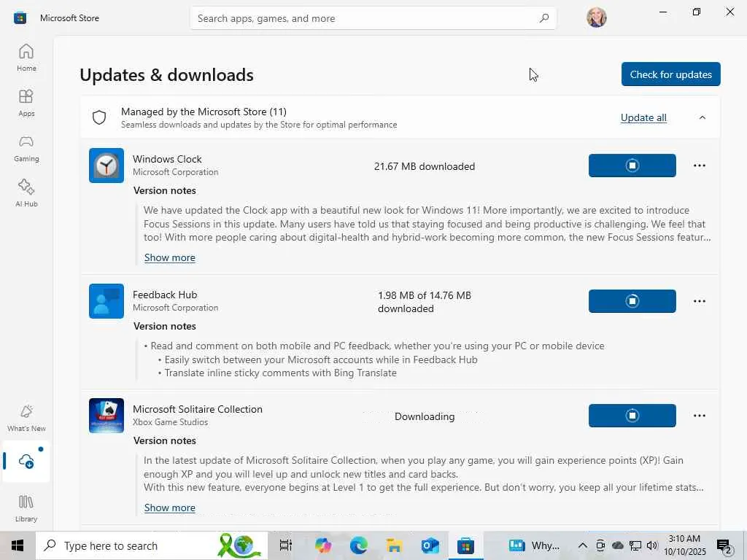Click '1.98 MB of 14.76 MB downloaded' status
The image size is (747, 560).
pyautogui.click(x=425, y=302)
